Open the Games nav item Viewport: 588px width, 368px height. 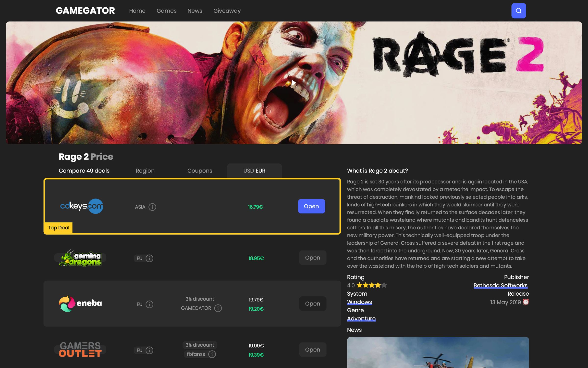click(x=166, y=11)
